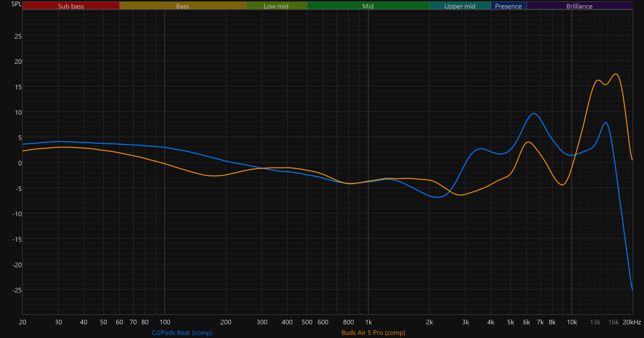This screenshot has height=338, width=644.
Task: Click the -25 dB label on vertical axis
Action: [17, 290]
